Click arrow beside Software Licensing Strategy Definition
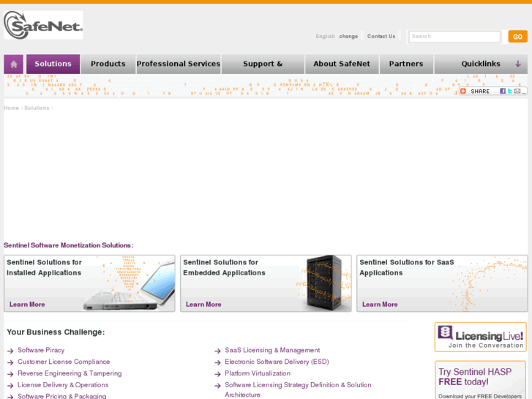Screen dimensions: 532x399 pyautogui.click(x=217, y=385)
